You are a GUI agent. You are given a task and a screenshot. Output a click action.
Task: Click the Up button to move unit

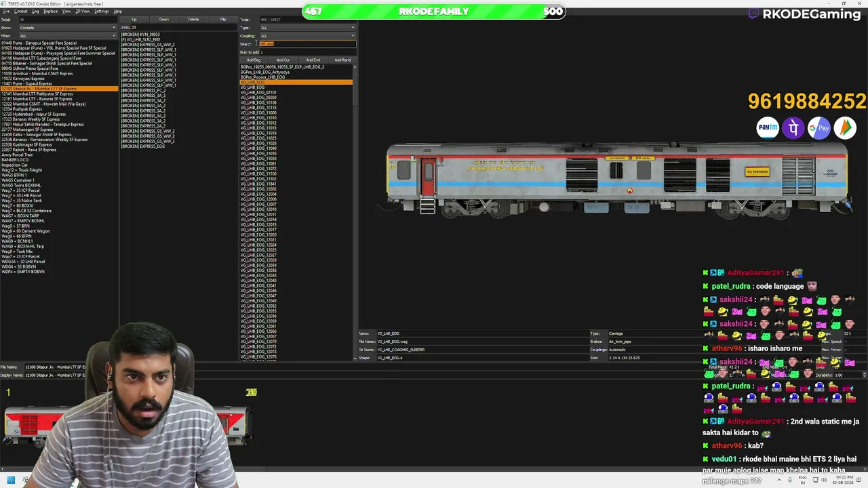click(x=134, y=20)
